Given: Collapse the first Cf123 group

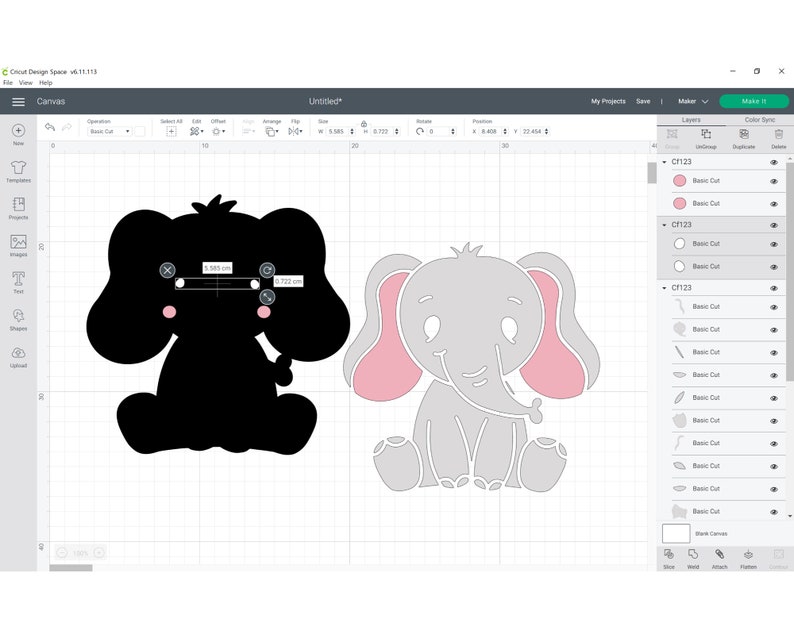Looking at the screenshot, I should (664, 162).
